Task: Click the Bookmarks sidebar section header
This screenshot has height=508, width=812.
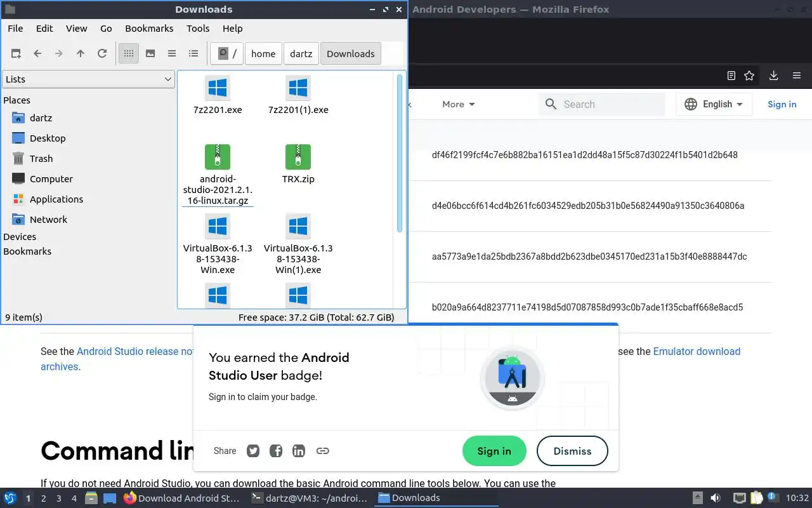Action: point(27,251)
